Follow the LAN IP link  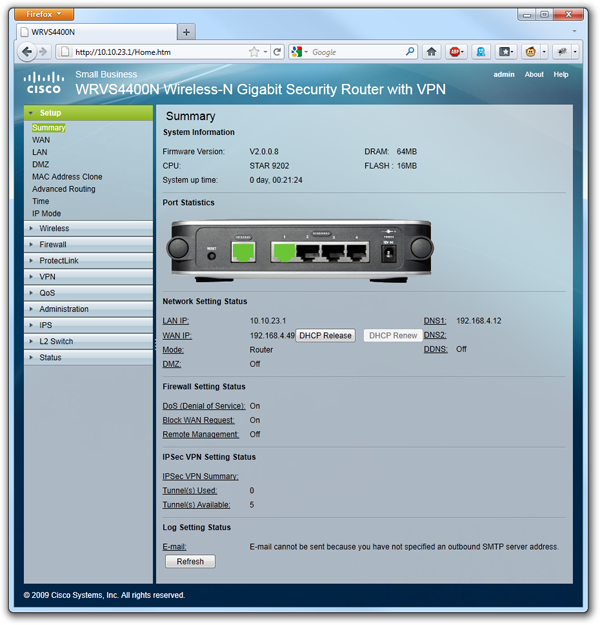coord(176,321)
